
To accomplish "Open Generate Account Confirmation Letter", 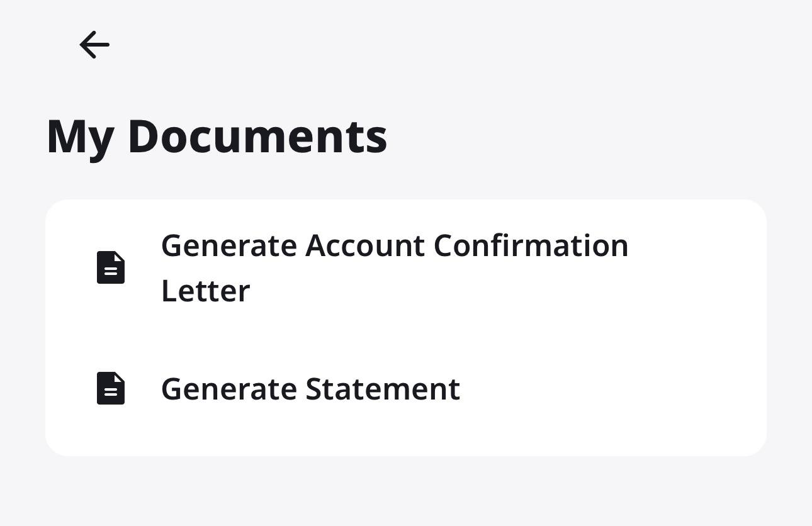I will point(394,267).
